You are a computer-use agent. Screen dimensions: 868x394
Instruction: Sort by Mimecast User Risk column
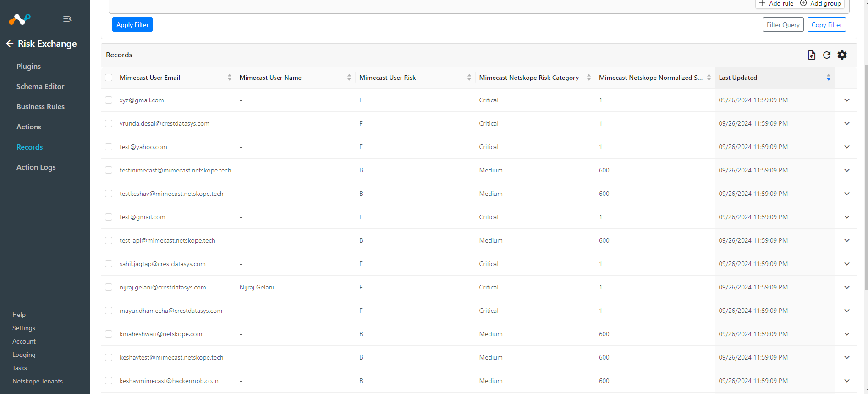click(469, 78)
